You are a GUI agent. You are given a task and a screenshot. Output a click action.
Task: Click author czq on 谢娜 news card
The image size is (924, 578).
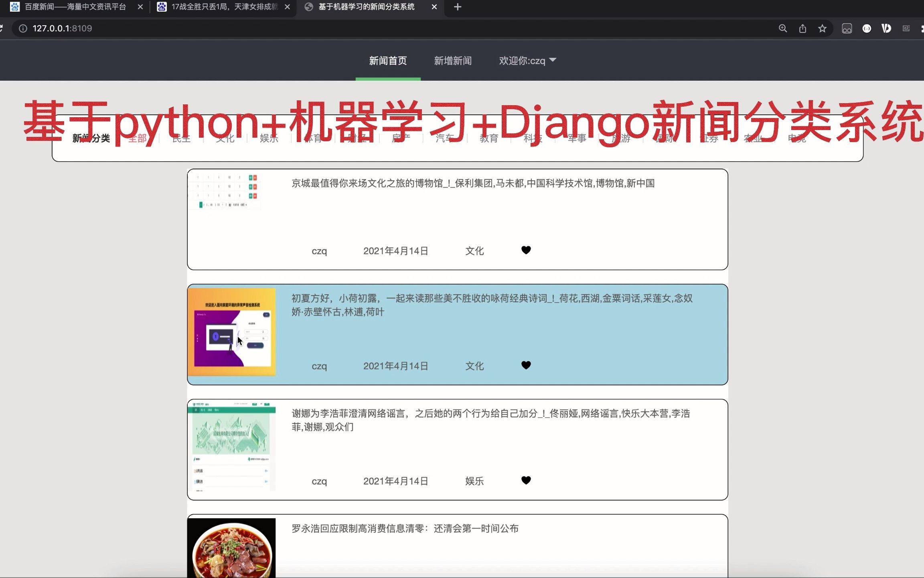coord(319,482)
